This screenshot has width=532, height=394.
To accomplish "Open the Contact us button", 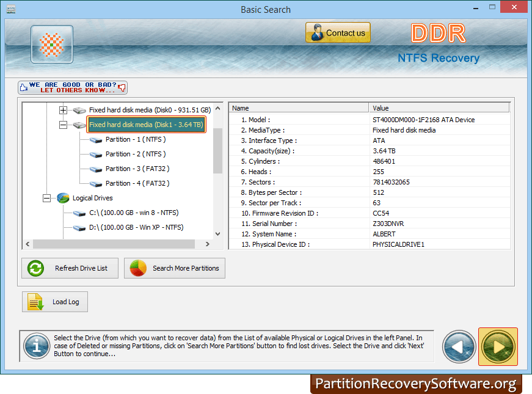I will [338, 32].
